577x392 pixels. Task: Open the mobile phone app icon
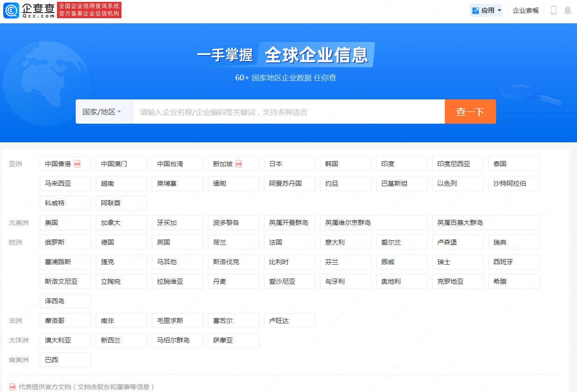point(554,10)
